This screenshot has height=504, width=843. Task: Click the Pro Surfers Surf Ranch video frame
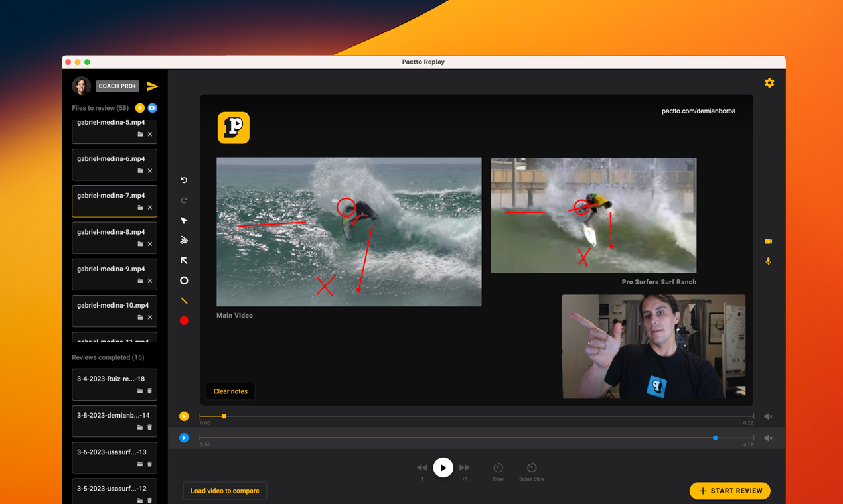tap(593, 216)
